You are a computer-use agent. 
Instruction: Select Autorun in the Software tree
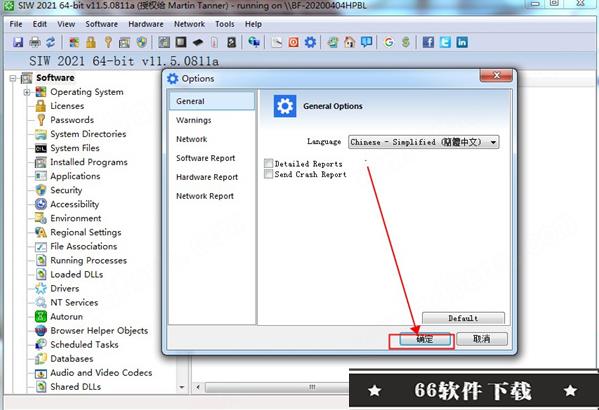(x=66, y=316)
